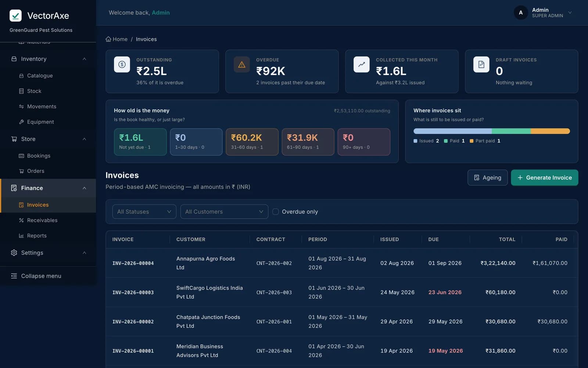The image size is (588, 368).
Task: Collapse the Store section chevron
Action: [85, 139]
